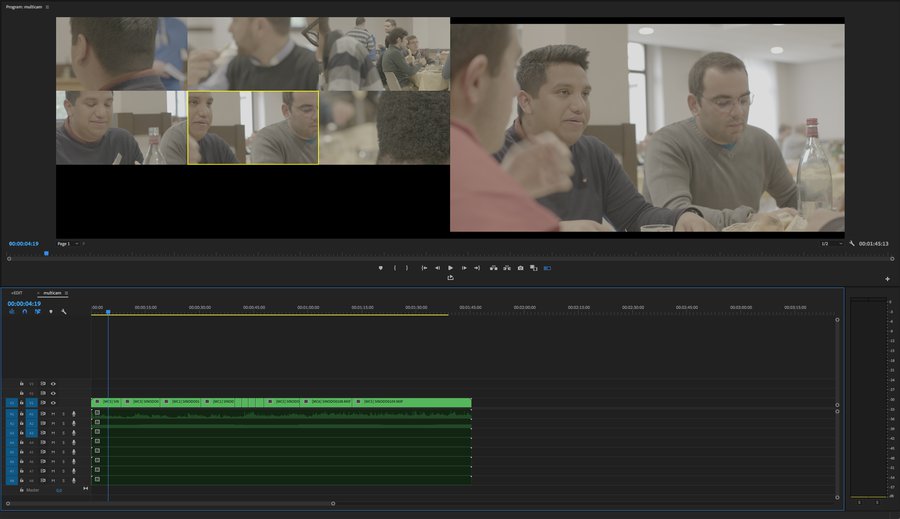This screenshot has width=900, height=519.
Task: Click the Mark In bracket icon
Action: click(395, 268)
